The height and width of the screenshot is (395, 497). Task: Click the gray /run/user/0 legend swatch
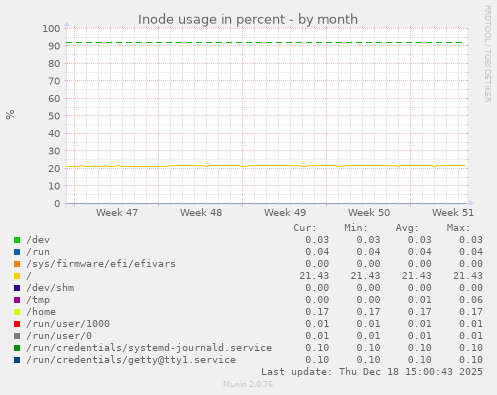point(17,336)
